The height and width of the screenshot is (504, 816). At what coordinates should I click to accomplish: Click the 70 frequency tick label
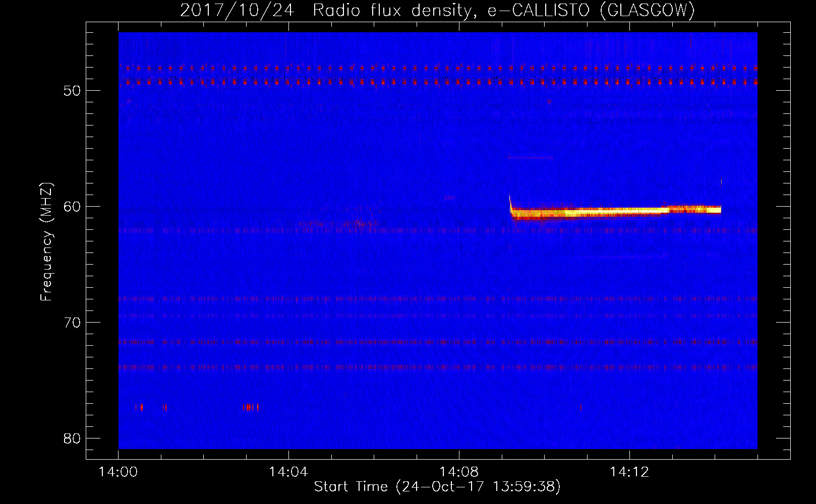(73, 323)
